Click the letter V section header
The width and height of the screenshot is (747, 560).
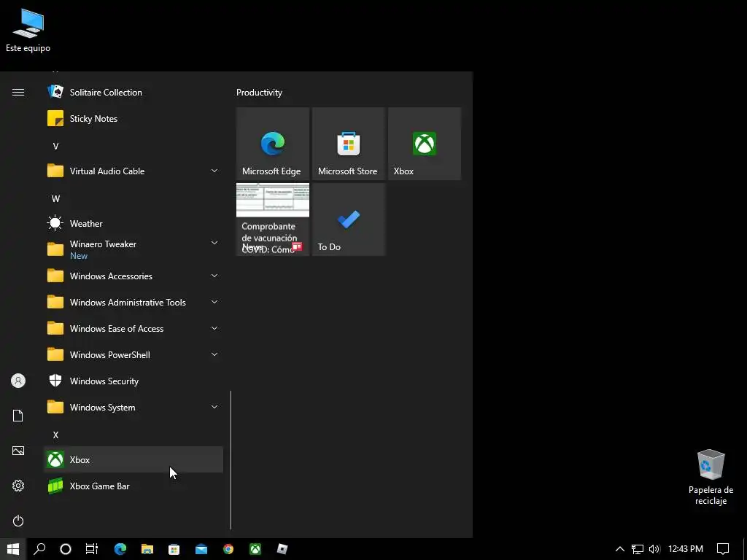tap(55, 146)
